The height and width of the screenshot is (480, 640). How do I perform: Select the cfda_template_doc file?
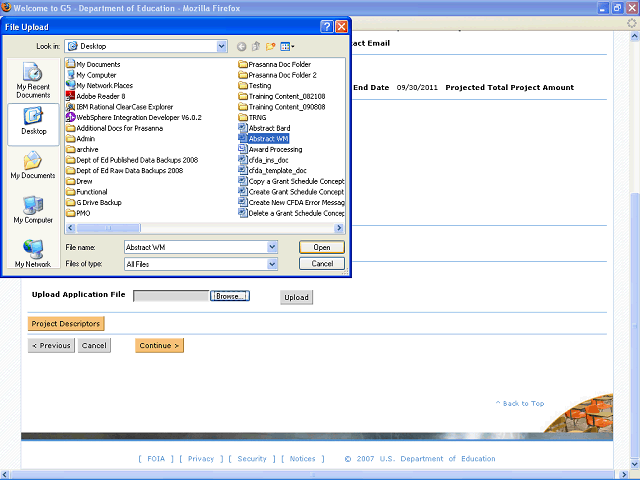click(272, 171)
